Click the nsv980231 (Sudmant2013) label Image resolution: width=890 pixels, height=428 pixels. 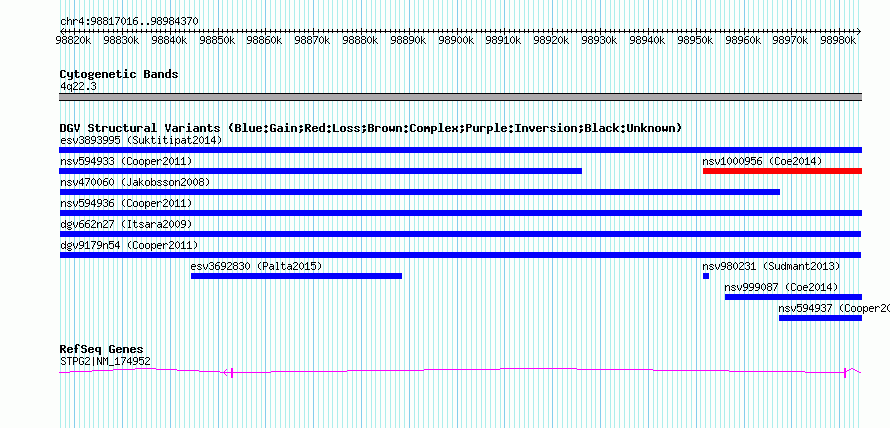point(771,266)
